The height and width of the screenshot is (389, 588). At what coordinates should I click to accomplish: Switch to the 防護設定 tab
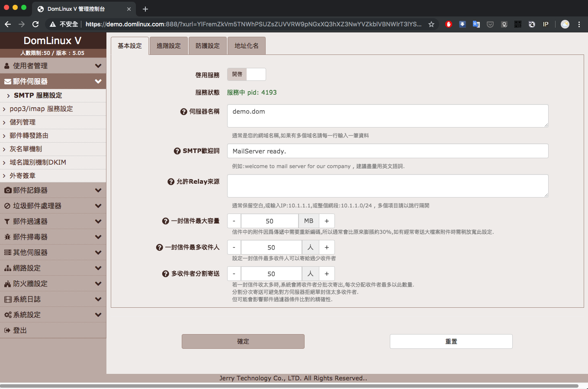coord(208,46)
